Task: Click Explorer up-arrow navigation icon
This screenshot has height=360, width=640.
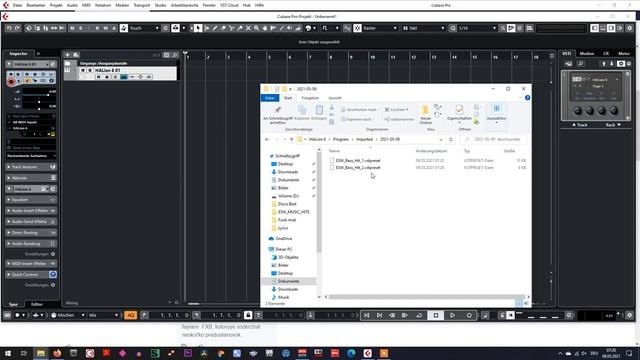Action: click(291, 140)
